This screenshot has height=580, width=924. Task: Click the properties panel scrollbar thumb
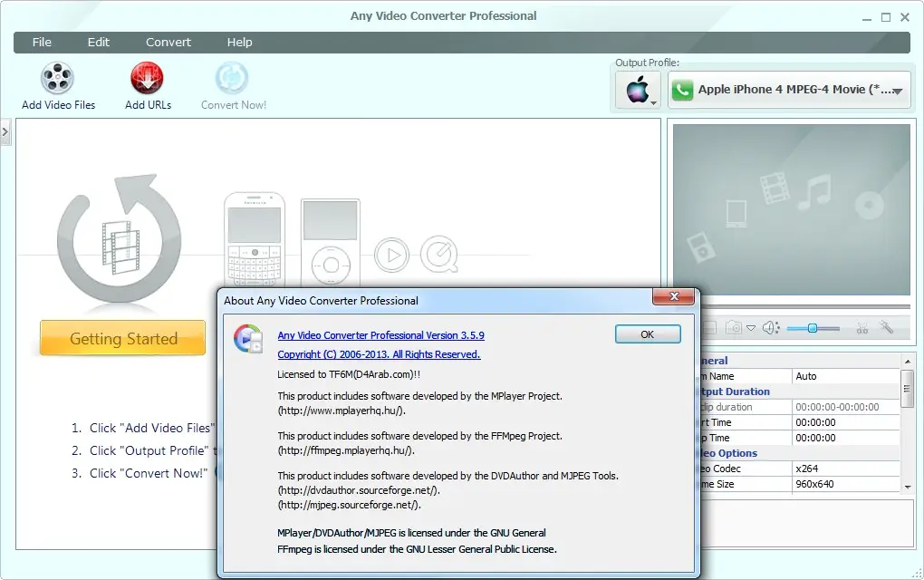click(x=908, y=389)
